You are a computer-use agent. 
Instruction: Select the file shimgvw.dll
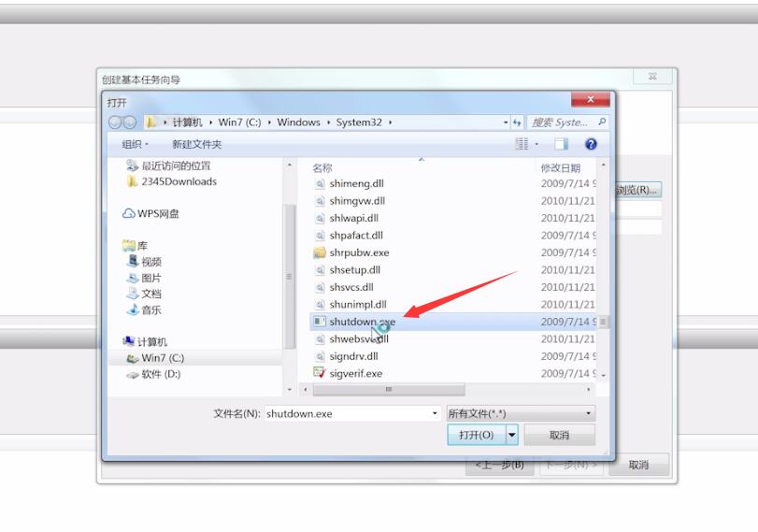click(357, 201)
